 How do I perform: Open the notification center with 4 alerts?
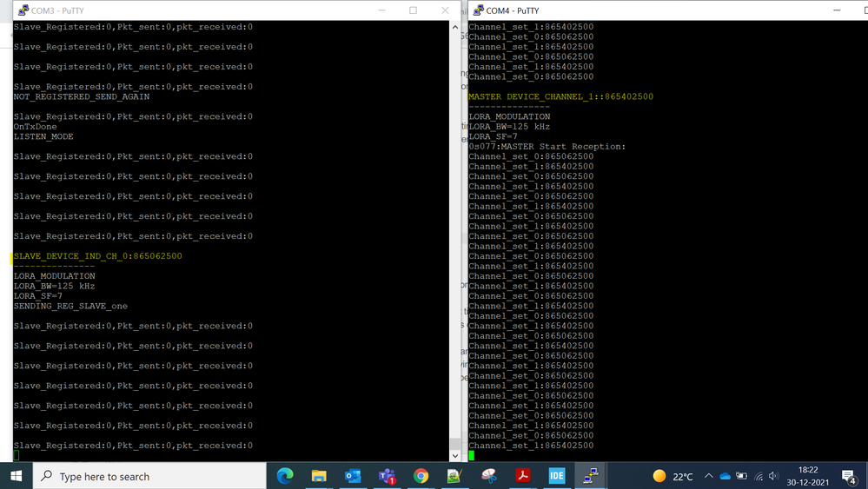(849, 476)
